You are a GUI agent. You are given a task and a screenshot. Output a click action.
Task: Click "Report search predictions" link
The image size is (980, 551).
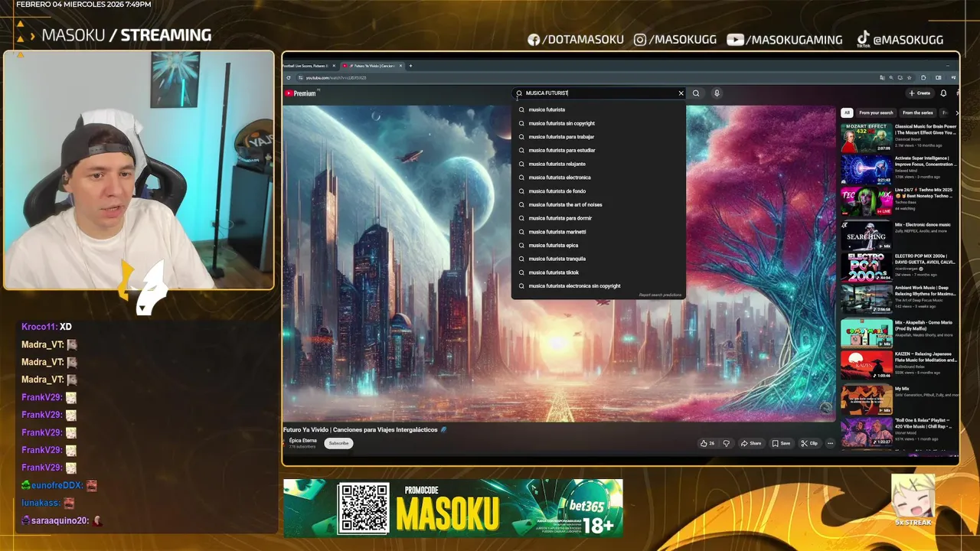pos(660,295)
